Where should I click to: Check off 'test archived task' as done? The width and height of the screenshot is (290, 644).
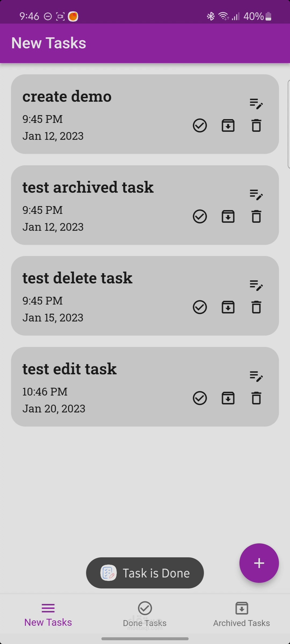(x=200, y=217)
